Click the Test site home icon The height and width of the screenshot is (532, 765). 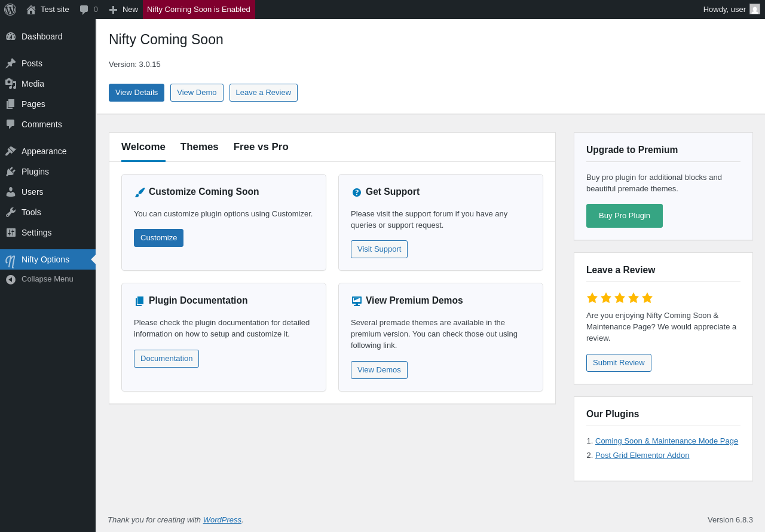pos(31,10)
